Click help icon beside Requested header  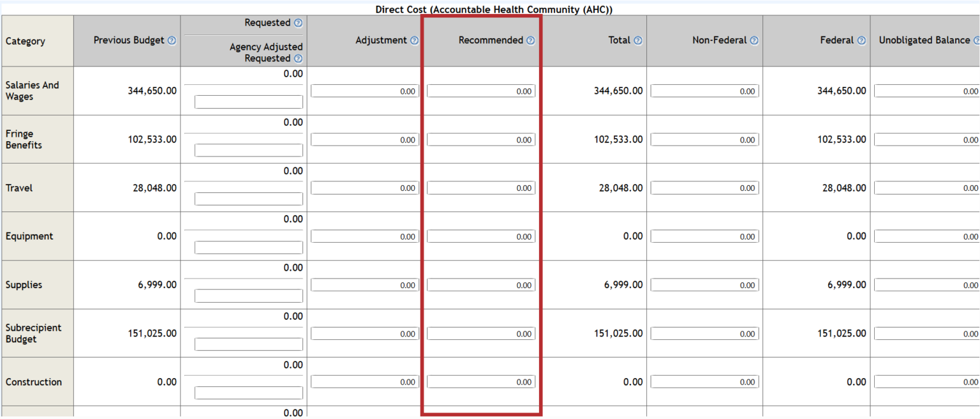coord(298,23)
